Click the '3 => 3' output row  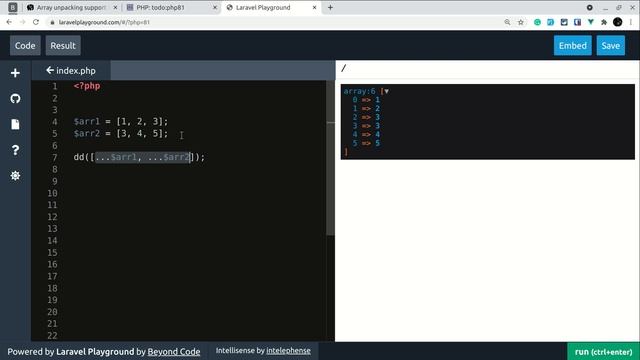click(366, 126)
